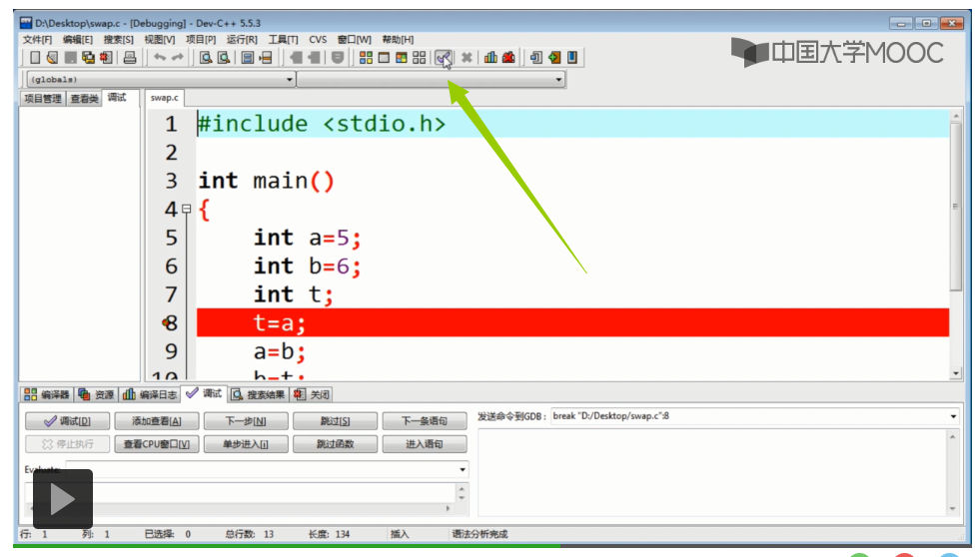Click the blue book icon at toolbar end

(x=571, y=58)
